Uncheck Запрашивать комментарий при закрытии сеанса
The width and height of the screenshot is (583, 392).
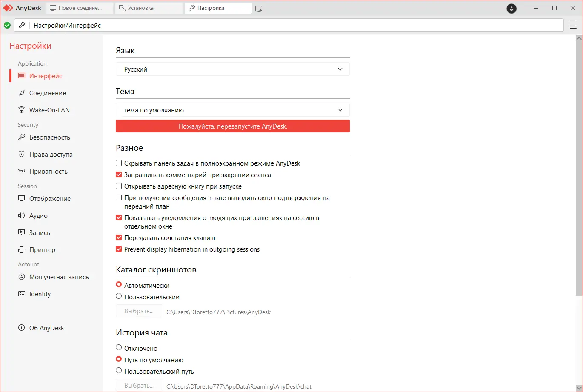click(x=119, y=175)
